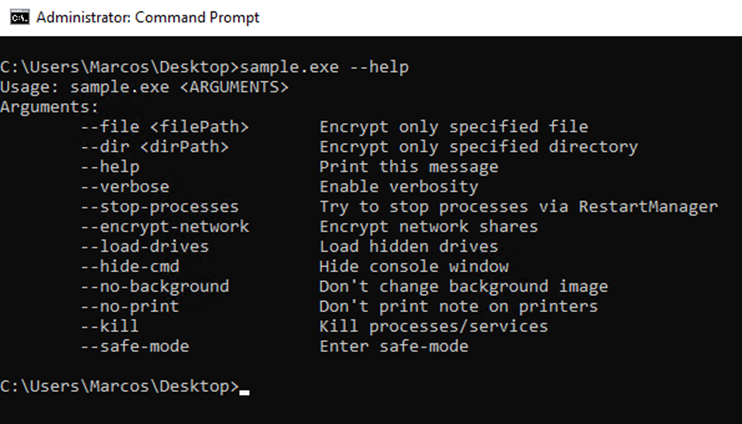Click the sample.exe --help command text

tap(324, 67)
